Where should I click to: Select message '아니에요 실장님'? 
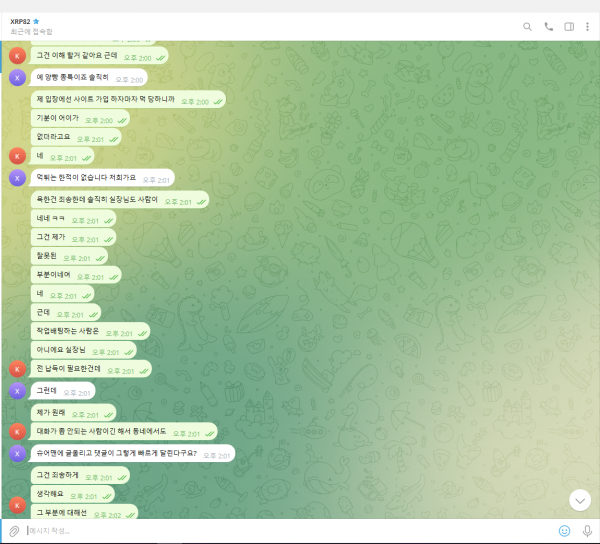(x=62, y=351)
